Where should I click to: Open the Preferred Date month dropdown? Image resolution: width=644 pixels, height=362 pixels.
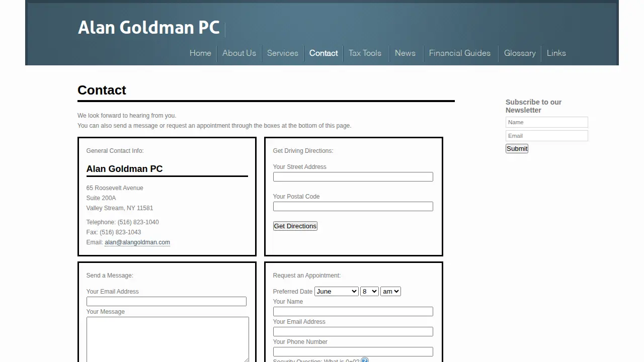336,292
